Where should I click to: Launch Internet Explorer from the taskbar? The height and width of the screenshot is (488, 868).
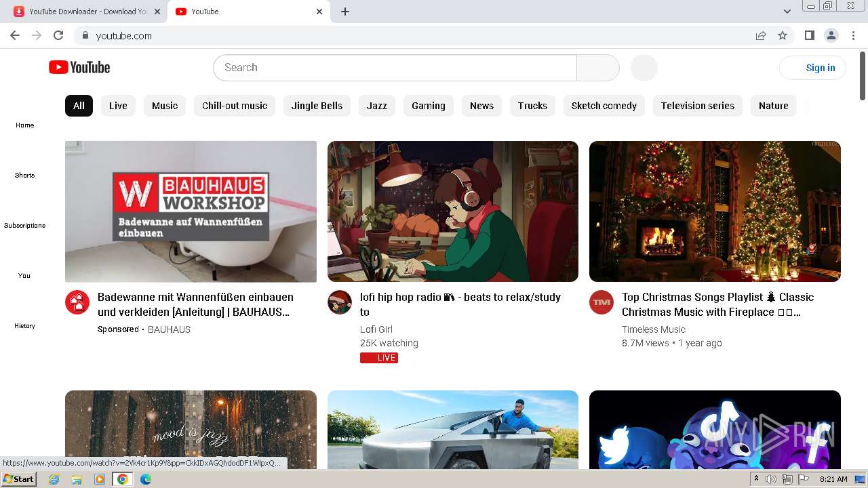(54, 479)
